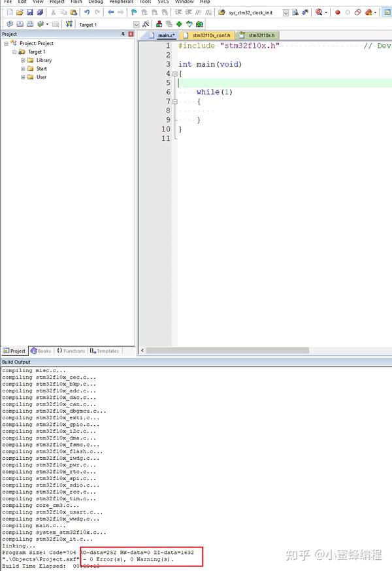Create a new file with New icon
This screenshot has height=571, width=392.
[x=10, y=12]
